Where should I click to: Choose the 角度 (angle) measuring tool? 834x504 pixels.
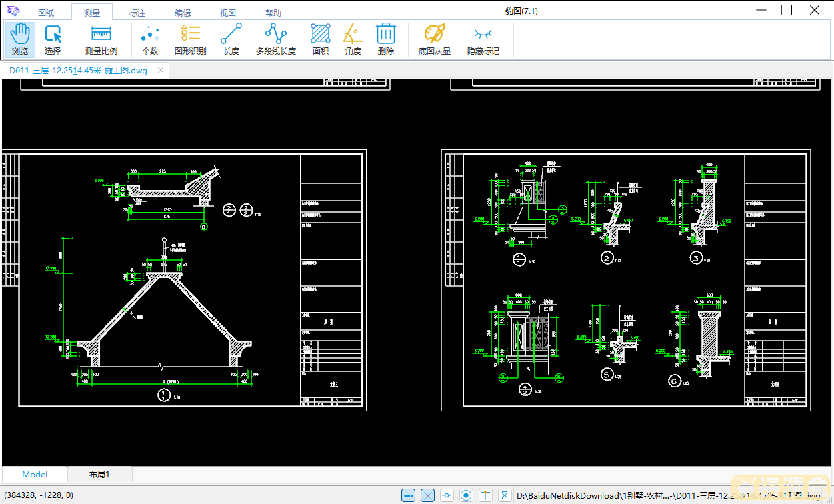(x=353, y=39)
